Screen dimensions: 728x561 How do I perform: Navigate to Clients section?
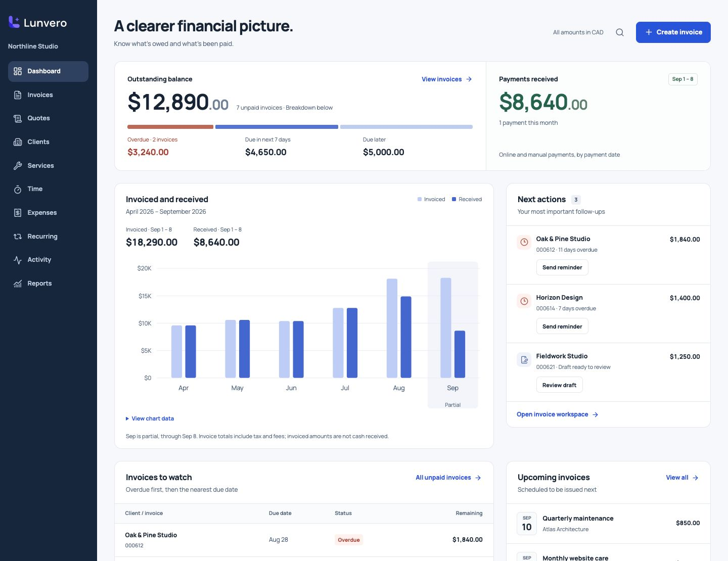click(x=48, y=142)
